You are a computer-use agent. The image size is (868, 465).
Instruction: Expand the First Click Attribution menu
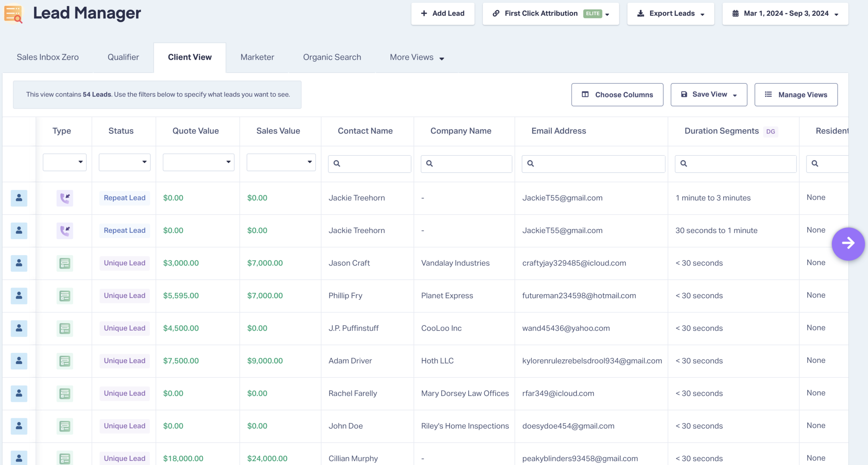(551, 14)
